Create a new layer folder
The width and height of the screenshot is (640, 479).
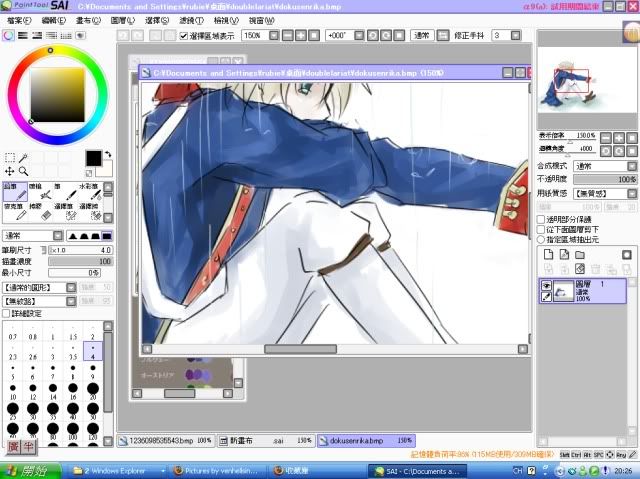coord(580,255)
